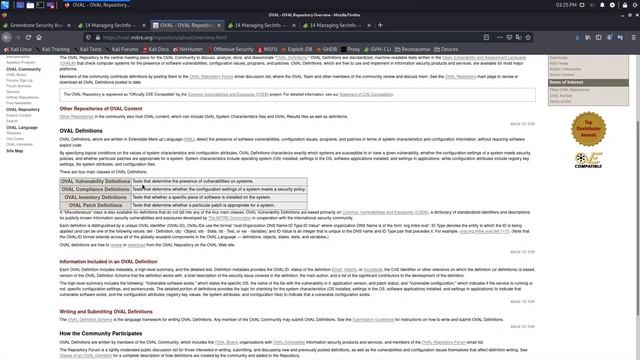Screen dimensions: 640x360
Task: Click Back to Top below Other Repositories
Action: tap(522, 124)
